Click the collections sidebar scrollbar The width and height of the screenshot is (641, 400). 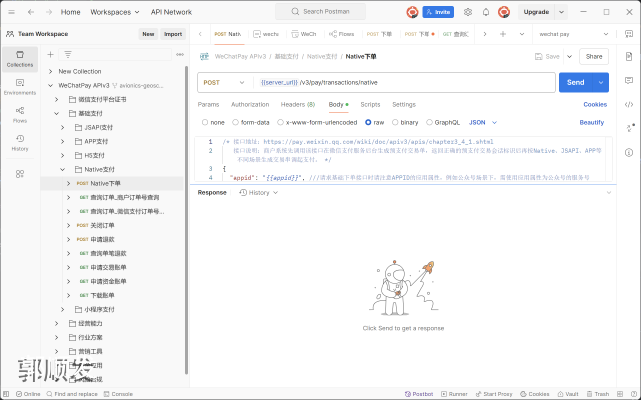pyautogui.click(x=186, y=220)
